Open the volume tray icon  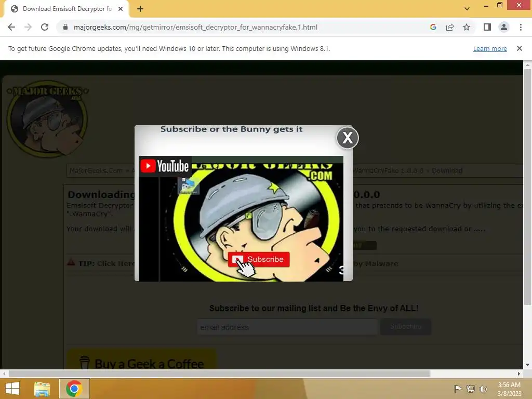(483, 389)
